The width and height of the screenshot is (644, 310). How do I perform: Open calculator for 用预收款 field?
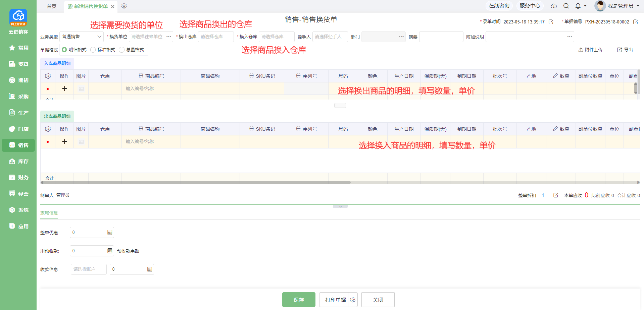click(110, 251)
